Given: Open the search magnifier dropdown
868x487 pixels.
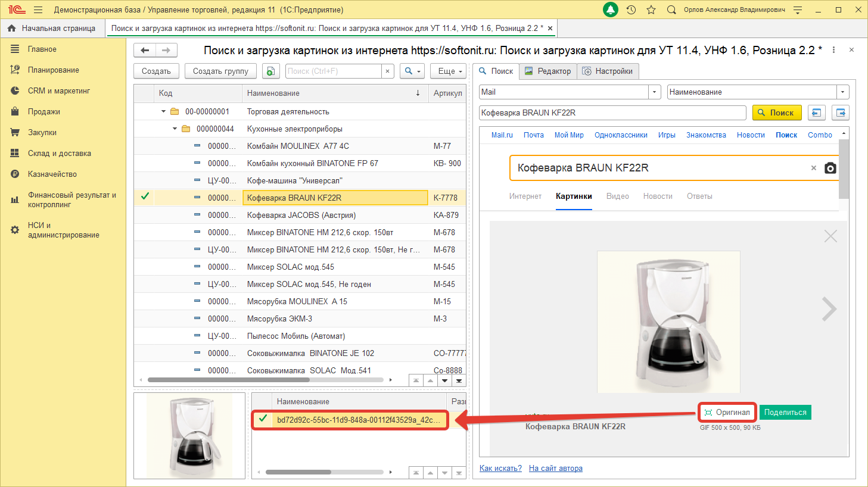Looking at the screenshot, I should 412,71.
